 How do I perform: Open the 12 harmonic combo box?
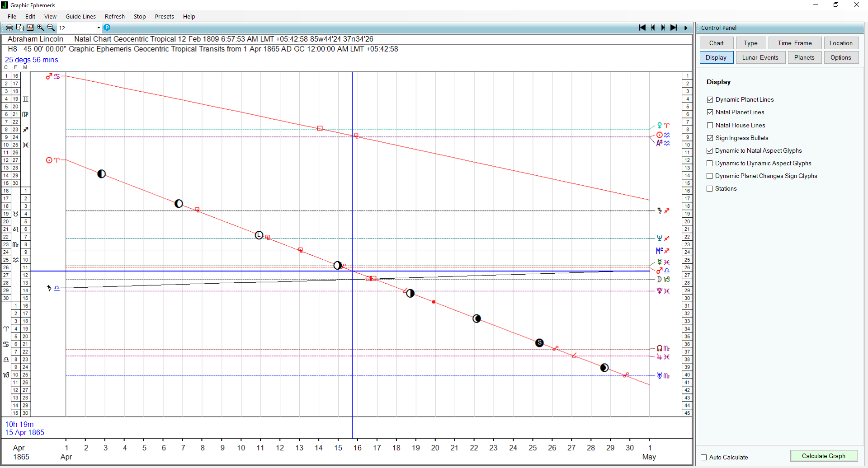coord(79,28)
